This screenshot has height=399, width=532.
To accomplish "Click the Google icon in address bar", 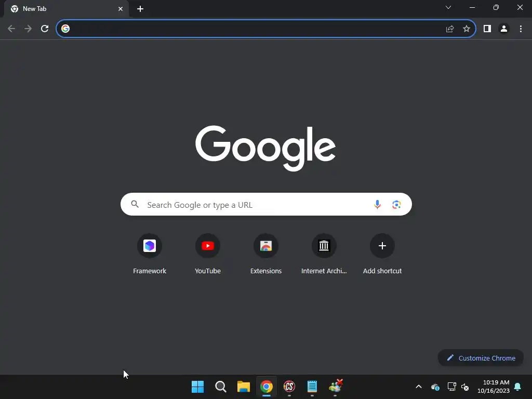I will [x=65, y=29].
